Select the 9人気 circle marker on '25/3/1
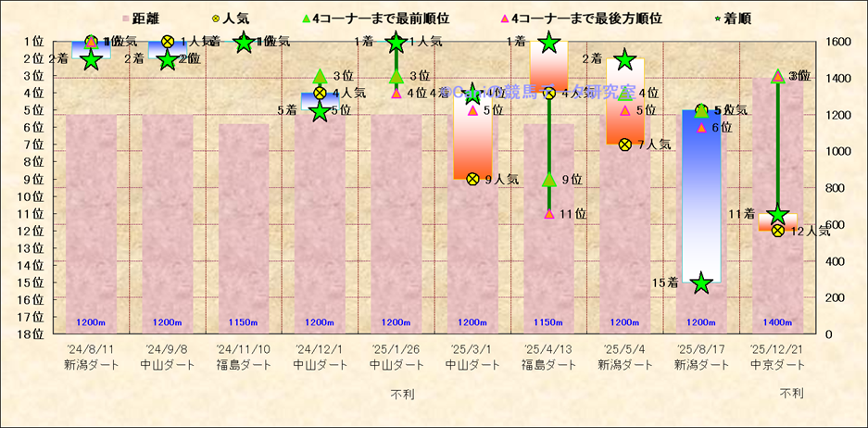868x428 pixels. [472, 179]
